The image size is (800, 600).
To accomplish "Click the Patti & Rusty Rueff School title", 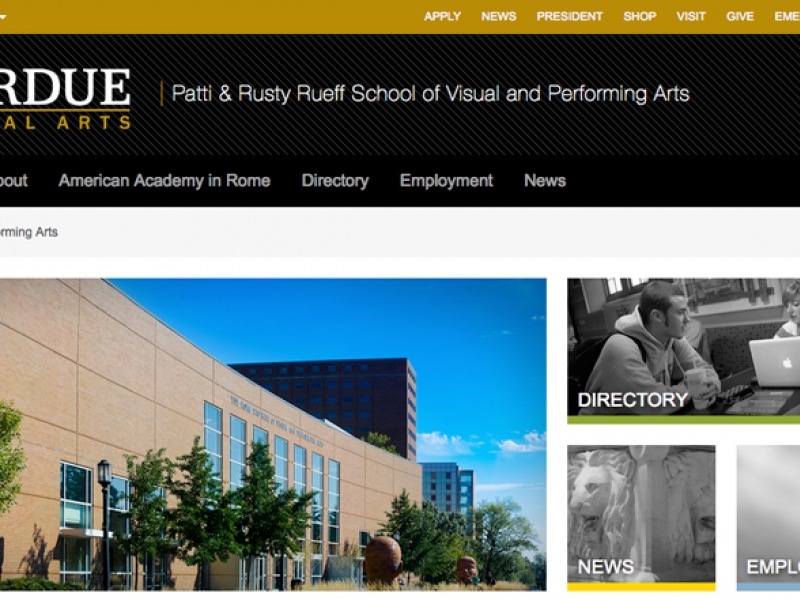I will pos(430,94).
